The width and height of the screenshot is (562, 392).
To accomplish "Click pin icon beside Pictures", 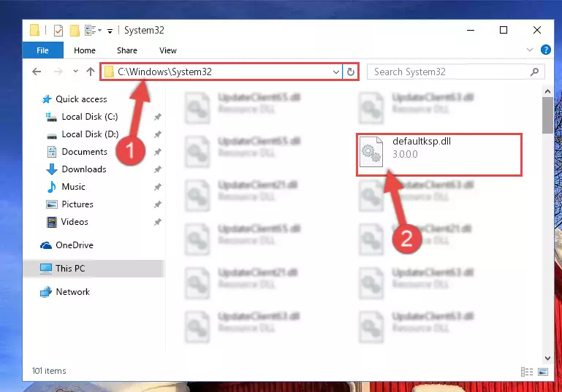I will pyautogui.click(x=158, y=204).
